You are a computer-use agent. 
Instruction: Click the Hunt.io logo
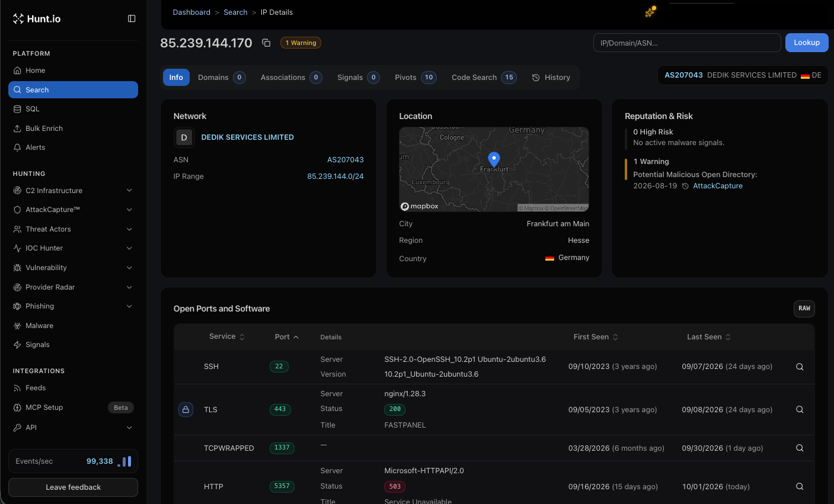coord(37,19)
